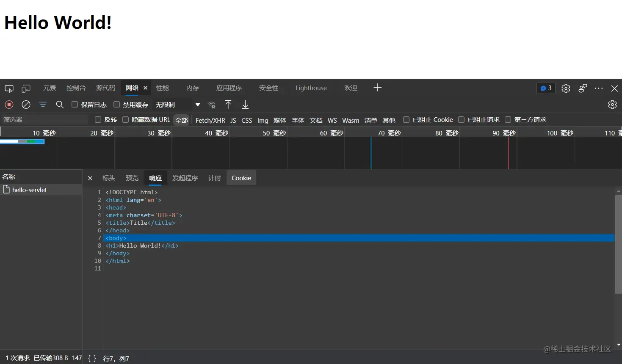Open DevTools settings gear
Viewport: 622px width, 364px height.
click(x=566, y=88)
